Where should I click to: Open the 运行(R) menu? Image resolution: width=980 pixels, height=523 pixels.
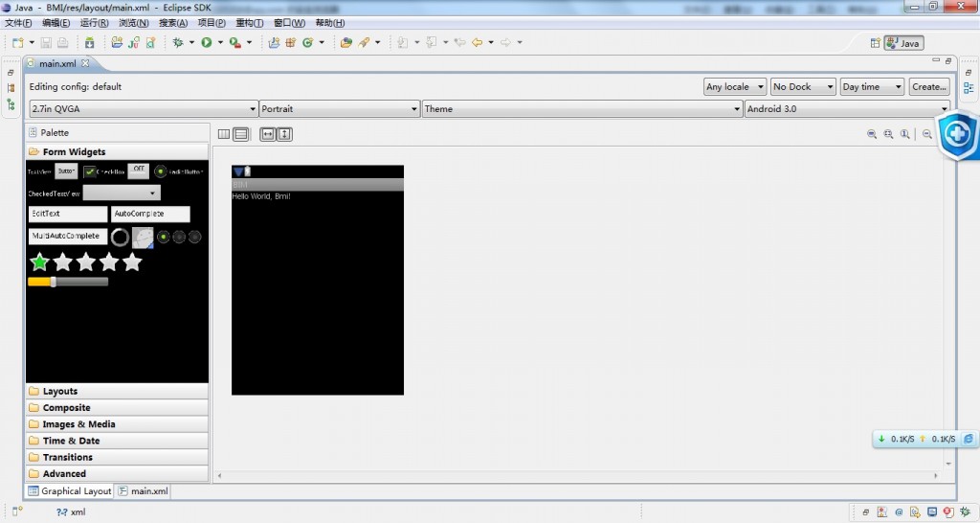(94, 23)
